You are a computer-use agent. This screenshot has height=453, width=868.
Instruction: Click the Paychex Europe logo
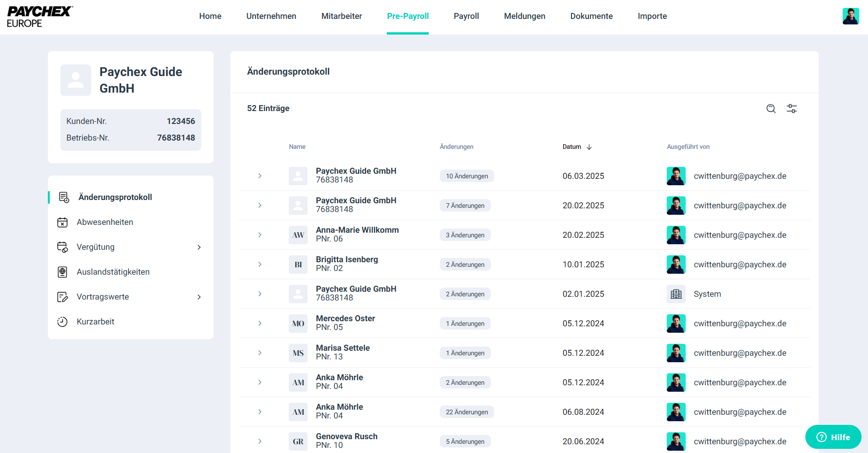click(x=40, y=17)
